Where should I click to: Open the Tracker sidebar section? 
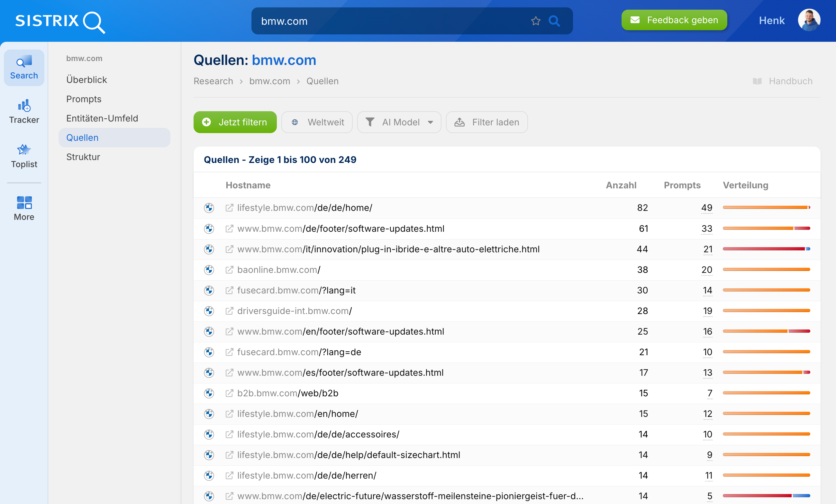(x=24, y=111)
